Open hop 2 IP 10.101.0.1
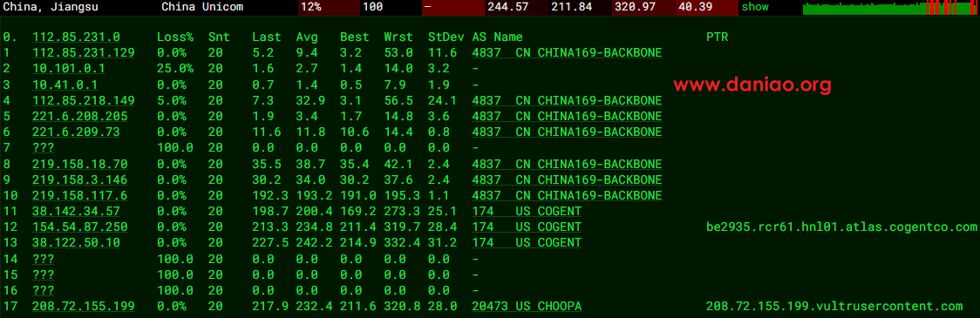 pyautogui.click(x=69, y=68)
